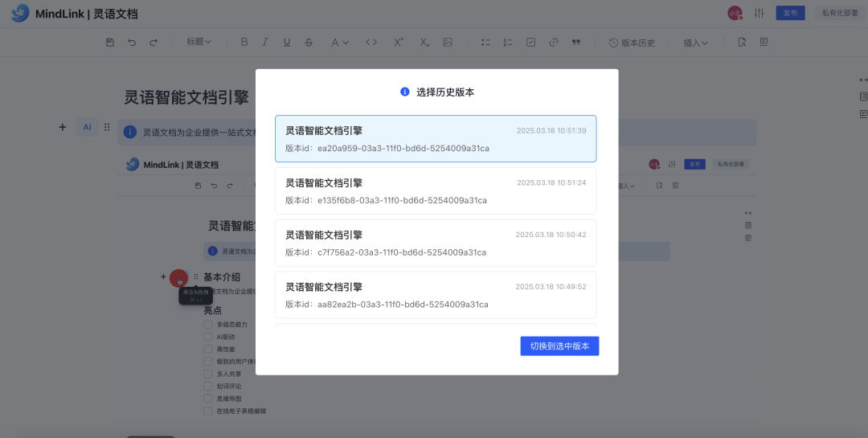Click the document title 灵语智能文档引擎

tap(186, 97)
